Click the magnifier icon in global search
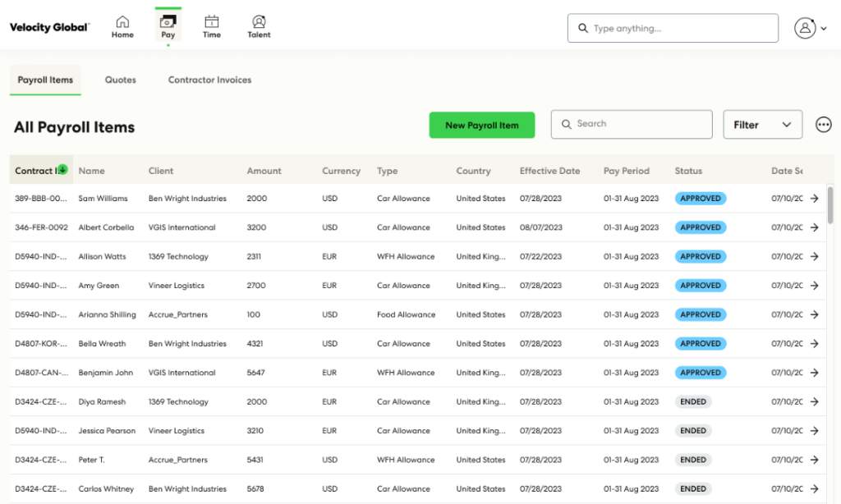 tap(582, 28)
